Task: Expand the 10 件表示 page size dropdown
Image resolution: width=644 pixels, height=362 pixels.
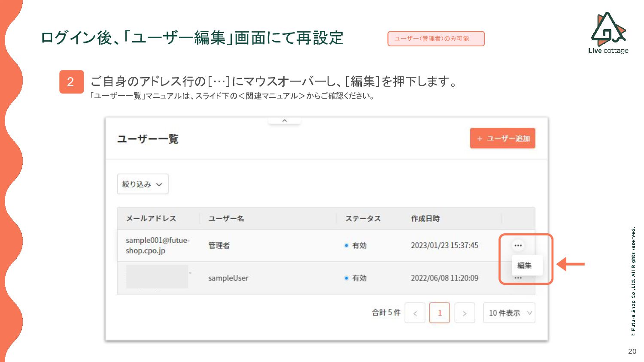Action: (509, 313)
